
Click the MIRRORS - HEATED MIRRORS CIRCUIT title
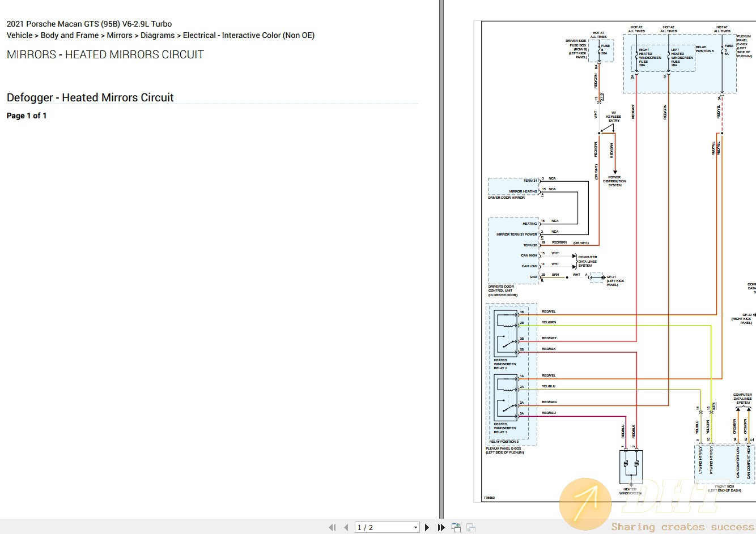tap(105, 54)
